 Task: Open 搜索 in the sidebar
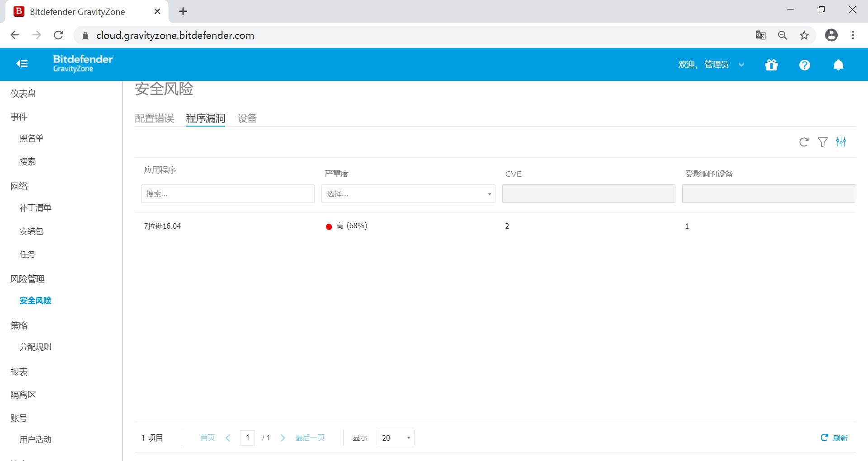[x=27, y=162]
